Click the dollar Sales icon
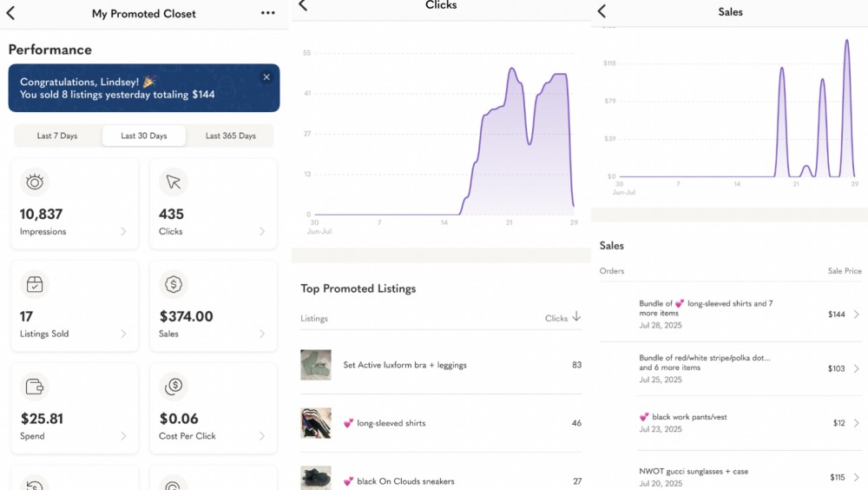Image resolution: width=868 pixels, height=490 pixels. [174, 284]
